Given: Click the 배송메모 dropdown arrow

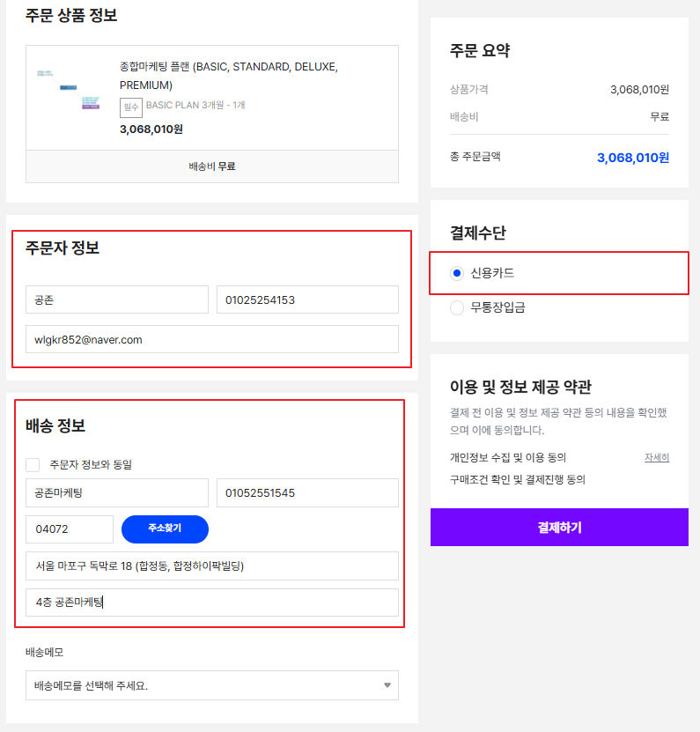Looking at the screenshot, I should click(x=387, y=685).
